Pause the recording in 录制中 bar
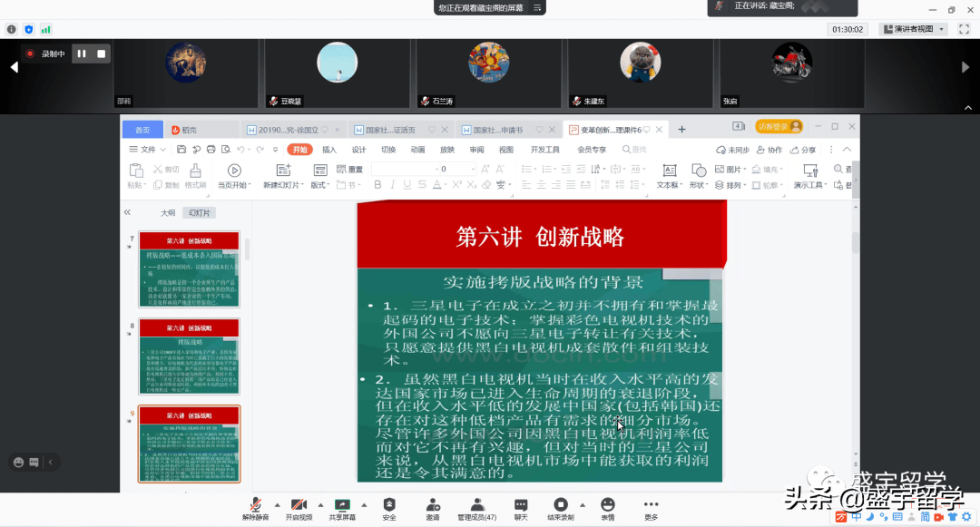The height and width of the screenshot is (527, 980). [x=82, y=54]
